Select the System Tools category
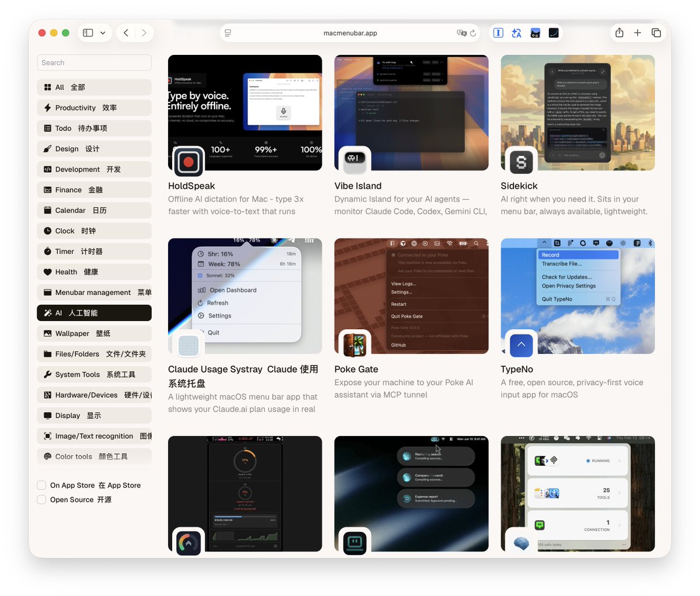The height and width of the screenshot is (596, 700). pos(94,374)
